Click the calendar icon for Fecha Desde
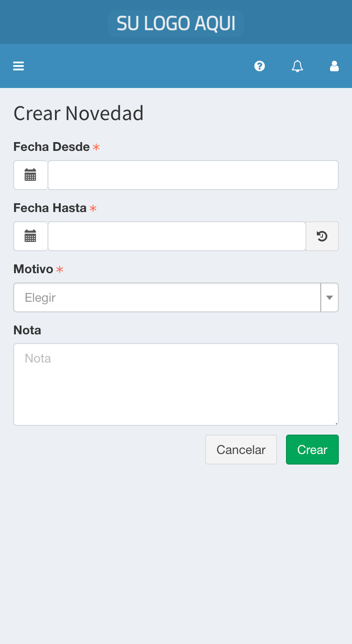This screenshot has height=644, width=352. click(x=30, y=175)
